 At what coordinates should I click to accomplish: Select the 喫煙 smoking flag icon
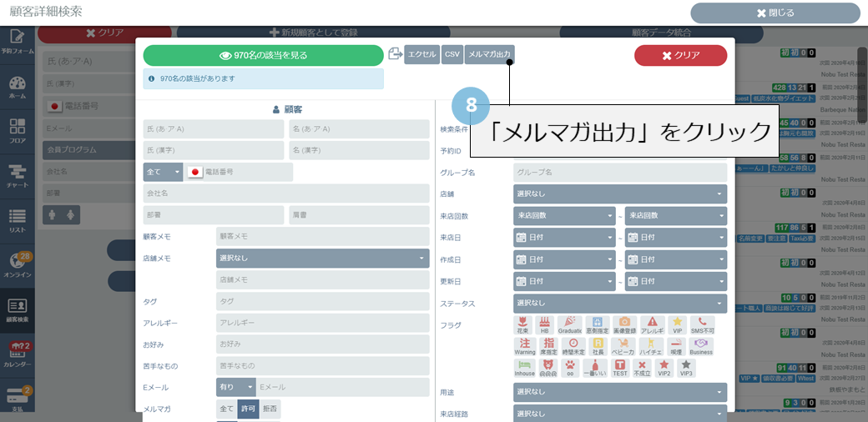pyautogui.click(x=674, y=346)
